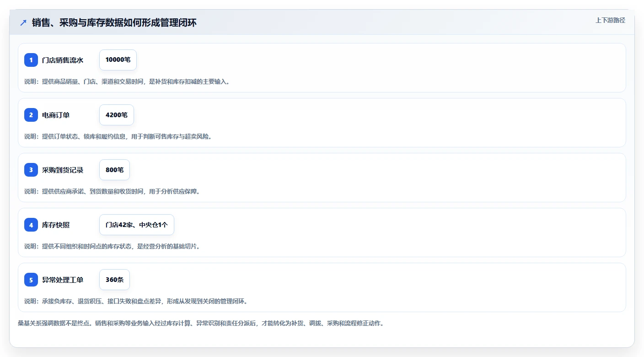
Task: Select the 10000笔 value chip
Action: pyautogui.click(x=118, y=60)
